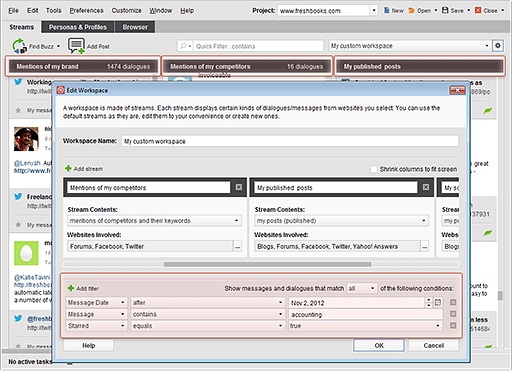This screenshot has width=512, height=372.
Task: Open the Window menu
Action: pyautogui.click(x=161, y=11)
